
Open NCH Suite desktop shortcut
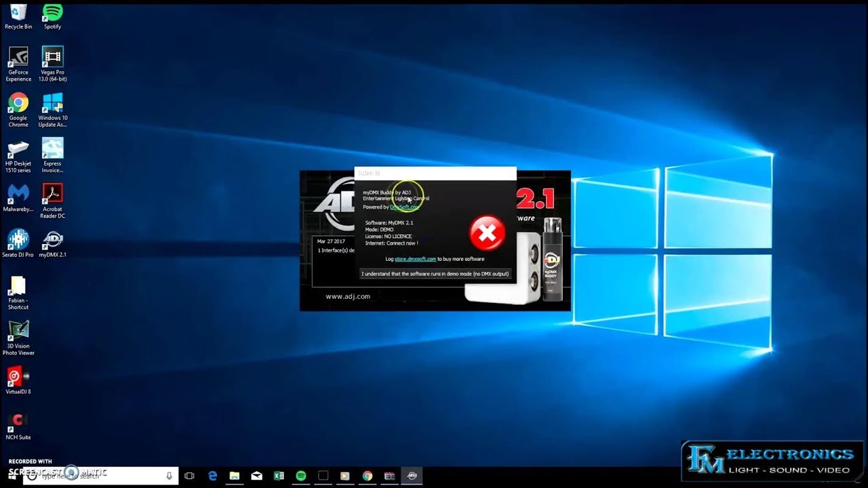(18, 426)
